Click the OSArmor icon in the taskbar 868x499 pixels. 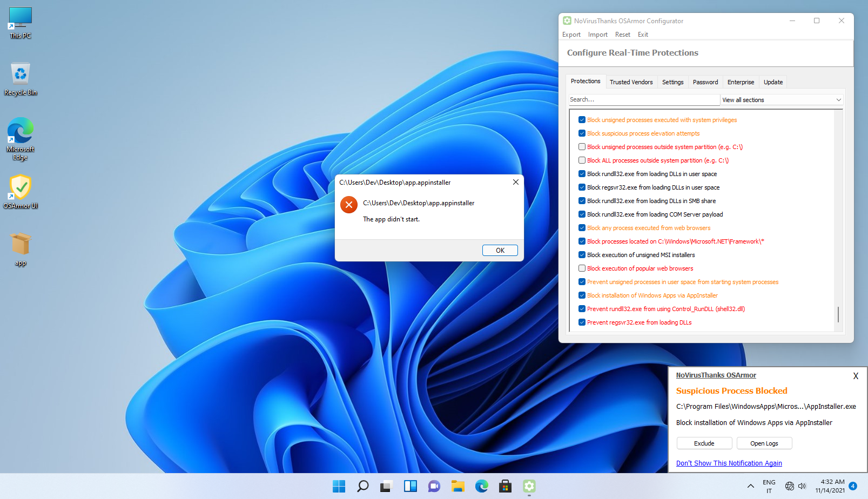click(x=529, y=486)
